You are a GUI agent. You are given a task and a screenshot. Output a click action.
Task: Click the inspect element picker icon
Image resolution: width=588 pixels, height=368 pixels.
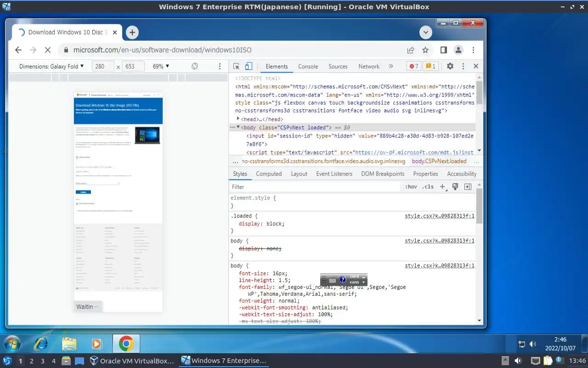pos(236,66)
